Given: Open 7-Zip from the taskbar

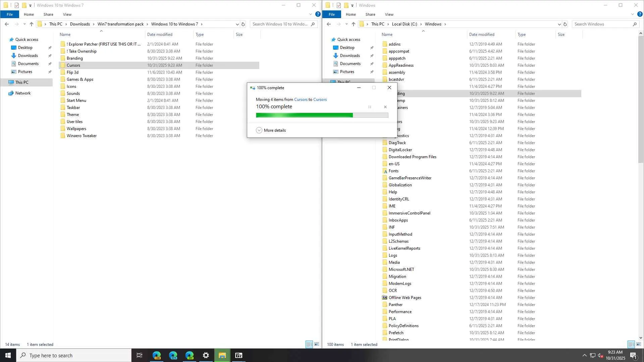Looking at the screenshot, I should tap(238, 355).
